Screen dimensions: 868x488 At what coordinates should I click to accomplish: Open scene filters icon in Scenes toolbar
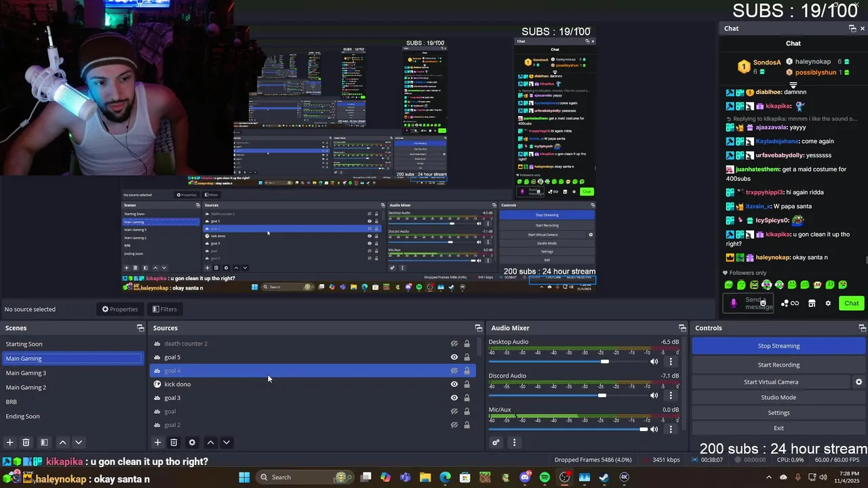[44, 443]
